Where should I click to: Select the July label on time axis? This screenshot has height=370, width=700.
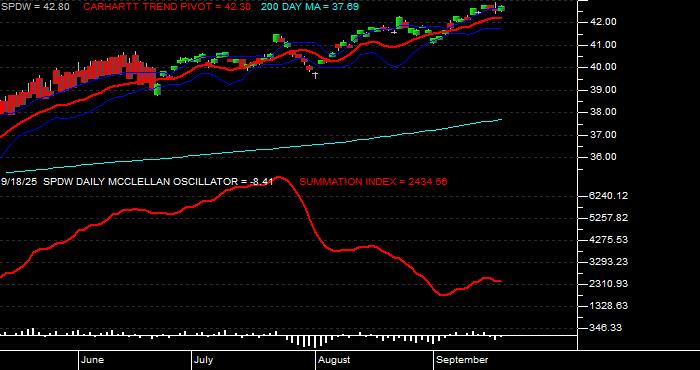204,360
